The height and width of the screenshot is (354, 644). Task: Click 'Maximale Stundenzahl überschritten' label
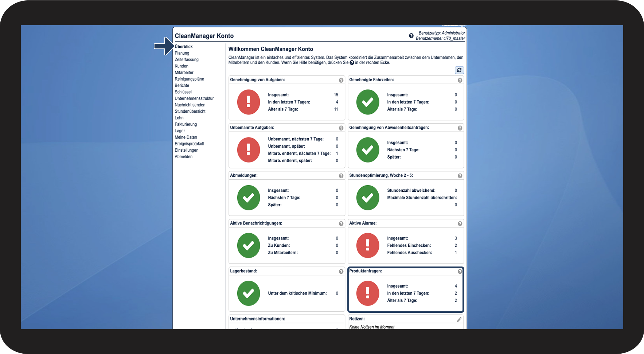[x=422, y=198]
